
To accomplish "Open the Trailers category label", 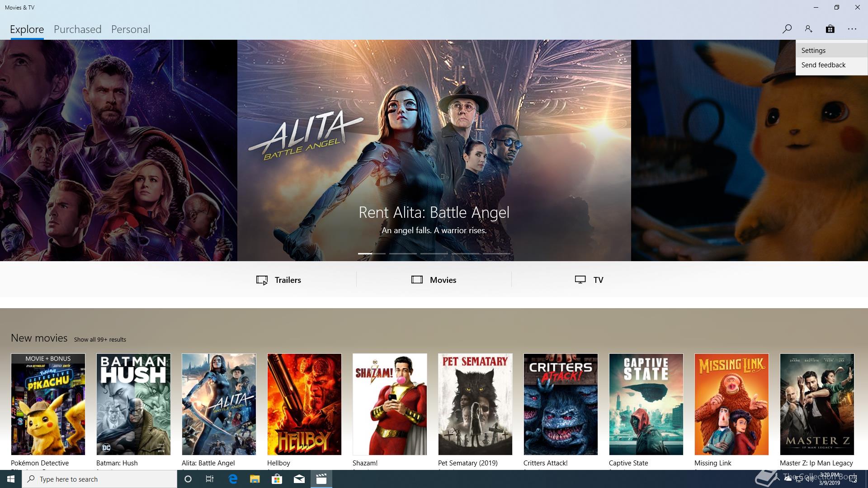I will 288,280.
